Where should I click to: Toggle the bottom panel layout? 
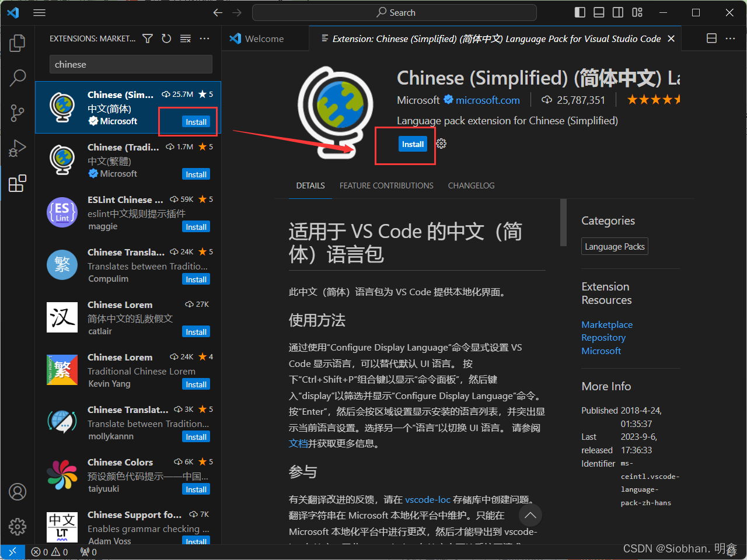[599, 12]
